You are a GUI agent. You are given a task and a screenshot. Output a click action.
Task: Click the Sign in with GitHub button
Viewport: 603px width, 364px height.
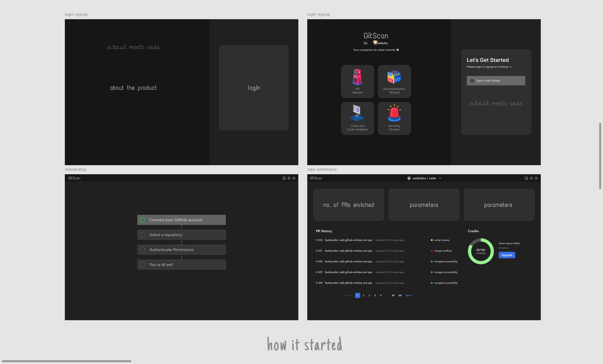pos(496,81)
